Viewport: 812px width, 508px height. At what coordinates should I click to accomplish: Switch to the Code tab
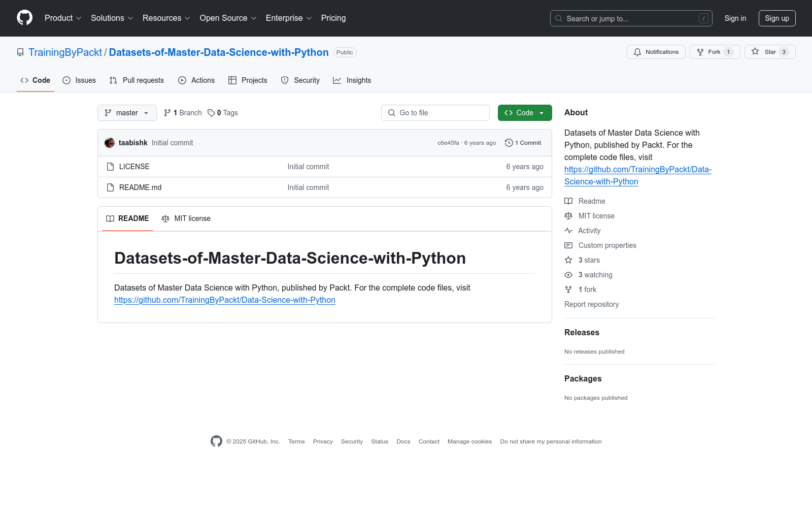[x=36, y=80]
